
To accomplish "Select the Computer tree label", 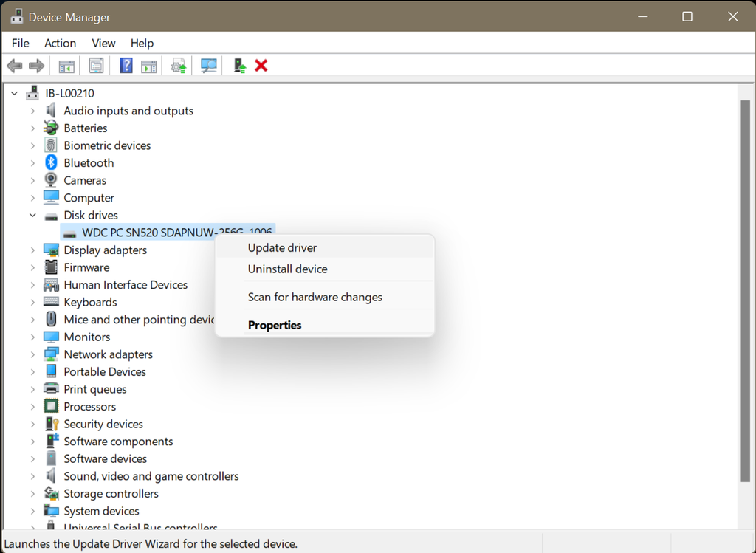I will coord(89,198).
